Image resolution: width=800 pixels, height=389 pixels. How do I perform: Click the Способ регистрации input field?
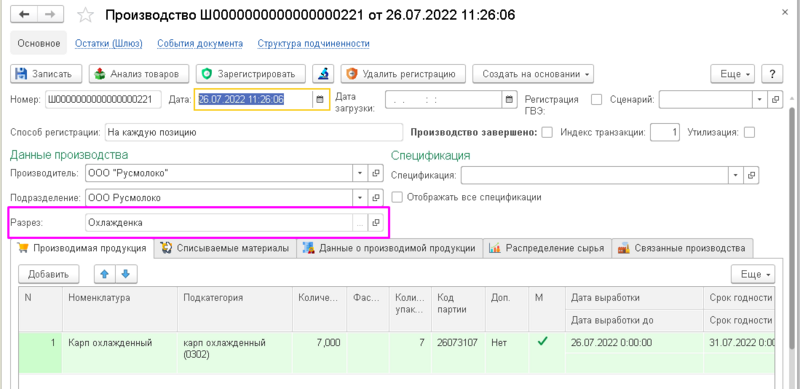point(254,133)
